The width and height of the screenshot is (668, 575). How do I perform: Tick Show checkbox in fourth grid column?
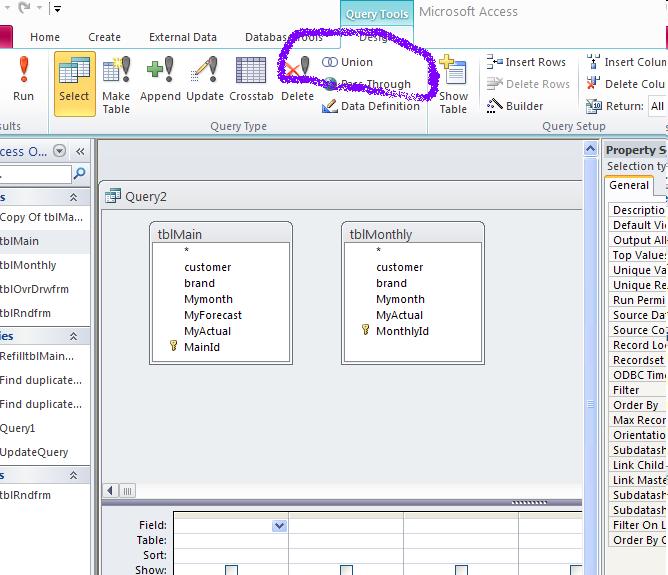coord(576,570)
